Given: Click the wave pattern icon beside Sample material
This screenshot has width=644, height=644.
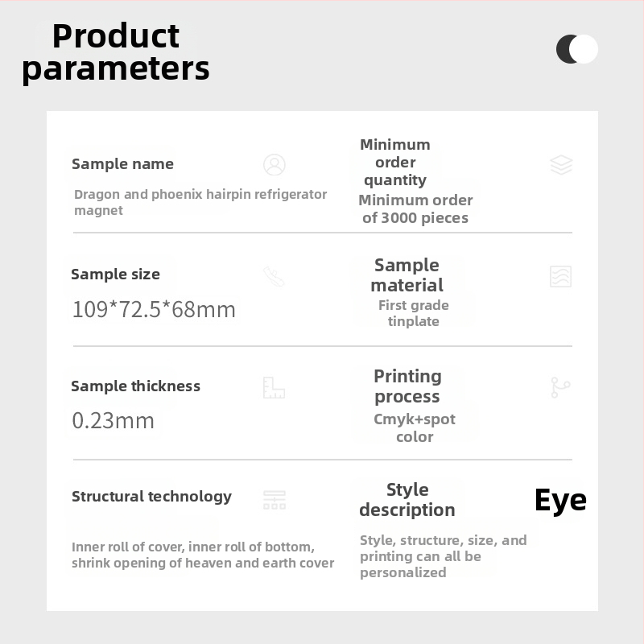Looking at the screenshot, I should (x=560, y=276).
